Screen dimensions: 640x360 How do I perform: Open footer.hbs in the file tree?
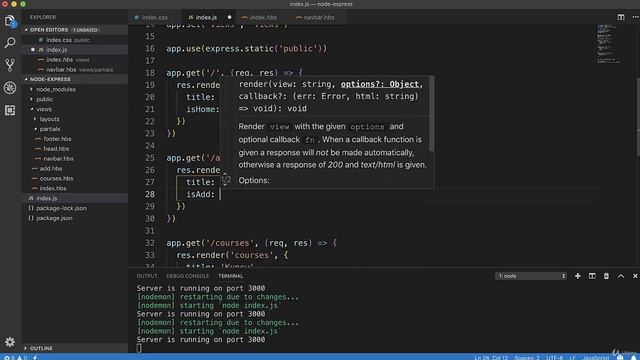[x=57, y=139]
